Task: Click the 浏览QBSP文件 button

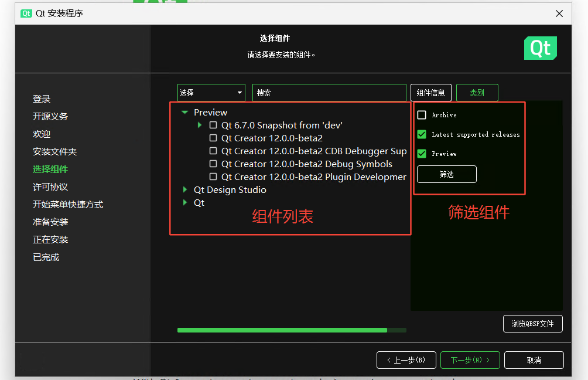Action: [532, 324]
